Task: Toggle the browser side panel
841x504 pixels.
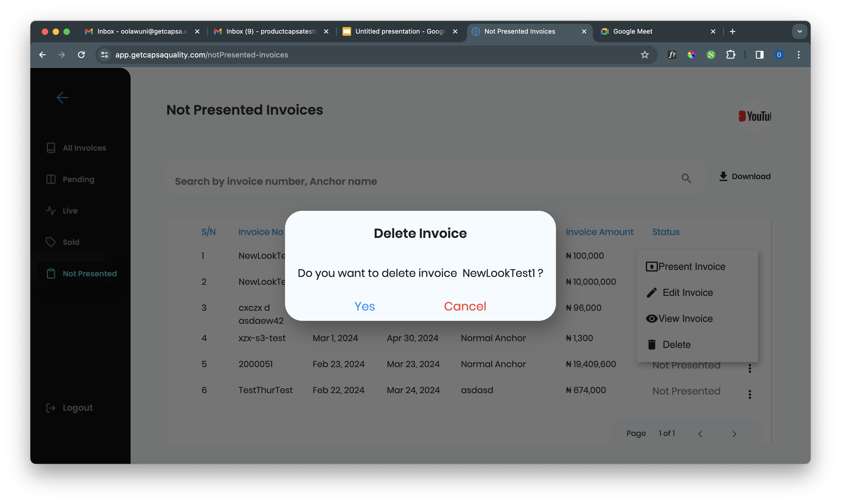Action: (759, 55)
